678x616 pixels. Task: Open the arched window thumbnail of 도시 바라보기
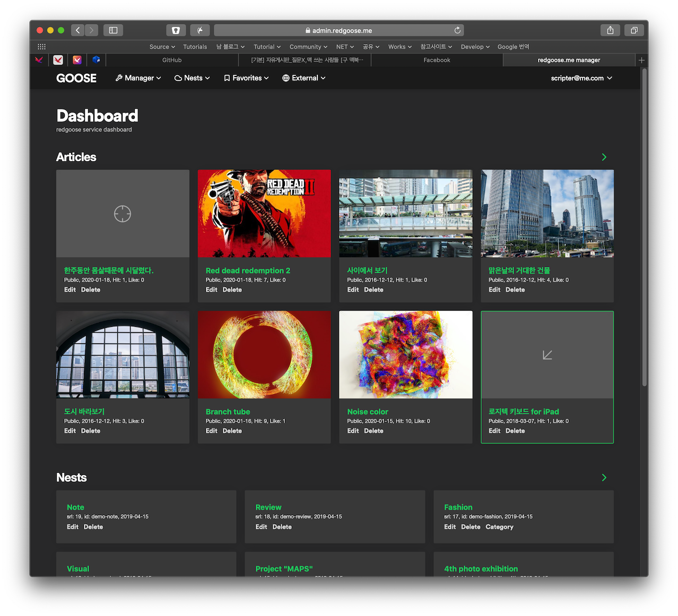pos(123,354)
